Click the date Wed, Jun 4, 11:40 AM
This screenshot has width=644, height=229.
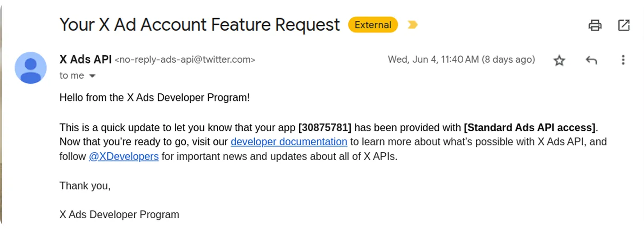[433, 60]
